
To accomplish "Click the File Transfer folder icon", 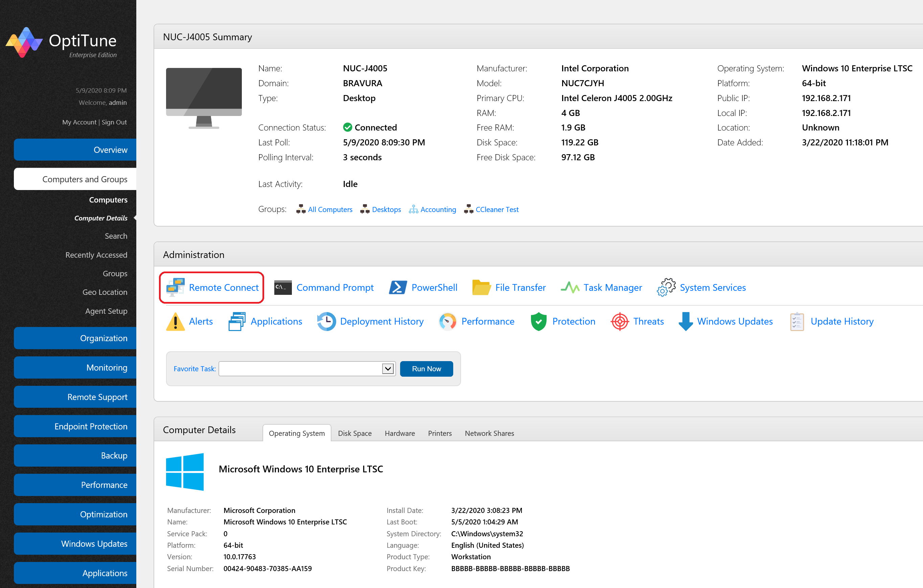I will click(x=481, y=287).
